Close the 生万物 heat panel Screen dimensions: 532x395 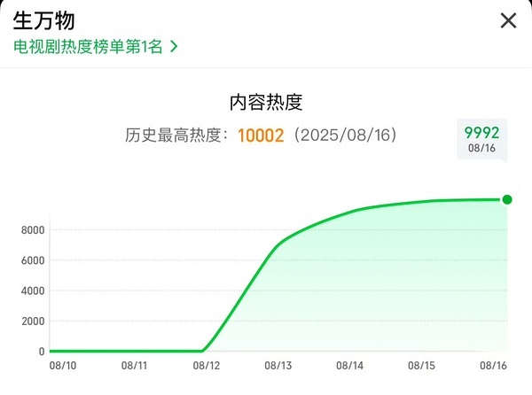click(x=508, y=20)
